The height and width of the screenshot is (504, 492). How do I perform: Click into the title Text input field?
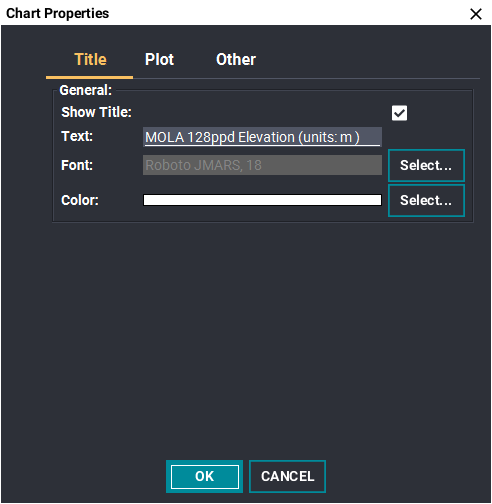pyautogui.click(x=262, y=137)
